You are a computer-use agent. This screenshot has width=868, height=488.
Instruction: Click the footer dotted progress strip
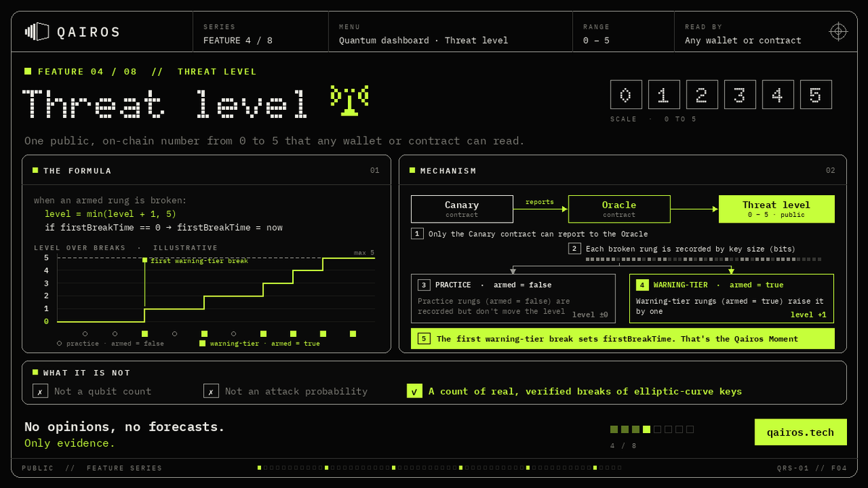tap(439, 468)
